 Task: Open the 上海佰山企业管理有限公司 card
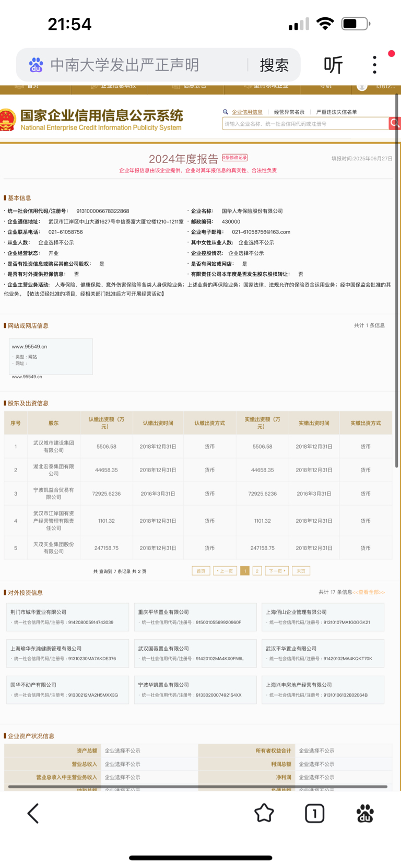323,617
